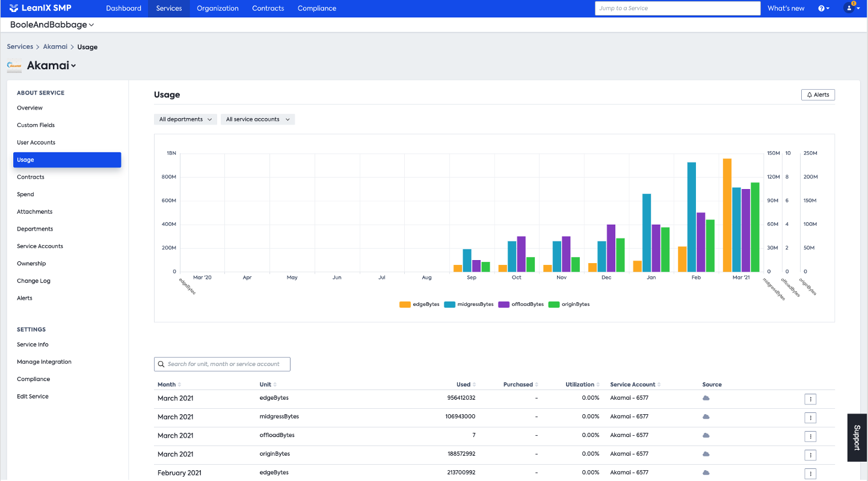The width and height of the screenshot is (868, 481).
Task: Open Organization in top navigation
Action: pyautogui.click(x=218, y=8)
